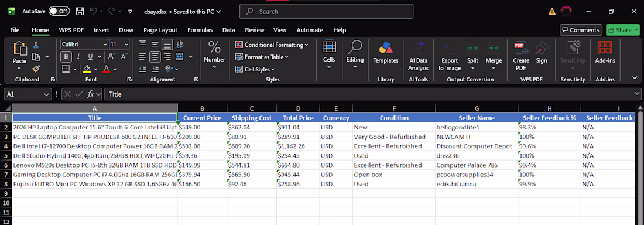The height and width of the screenshot is (225, 644).
Task: Toggle Italic formatting
Action: click(78, 56)
